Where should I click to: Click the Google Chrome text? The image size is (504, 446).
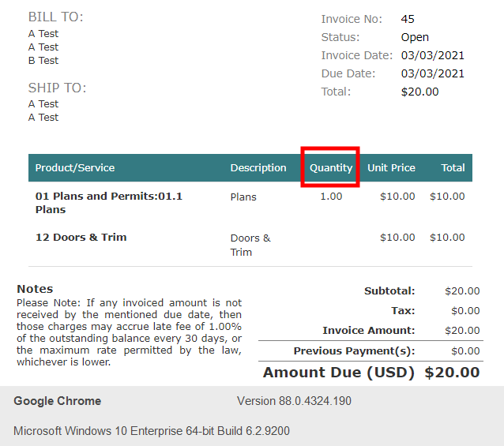click(57, 401)
